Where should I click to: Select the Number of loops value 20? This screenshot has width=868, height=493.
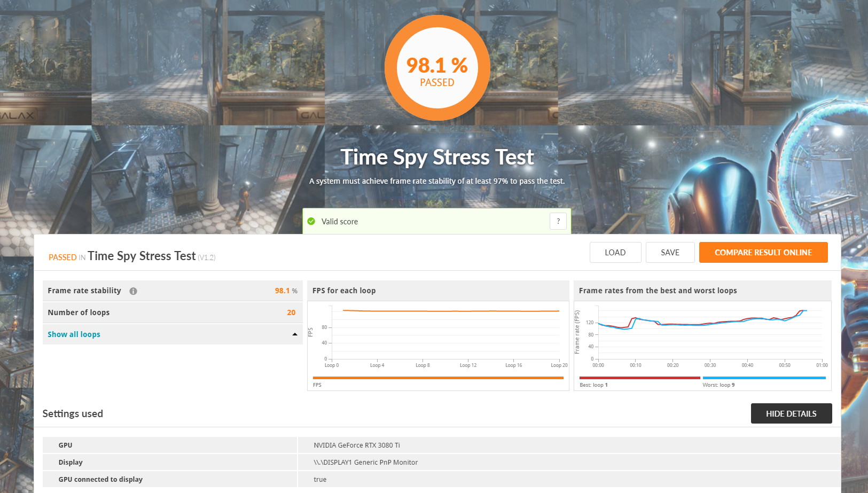pyautogui.click(x=291, y=312)
